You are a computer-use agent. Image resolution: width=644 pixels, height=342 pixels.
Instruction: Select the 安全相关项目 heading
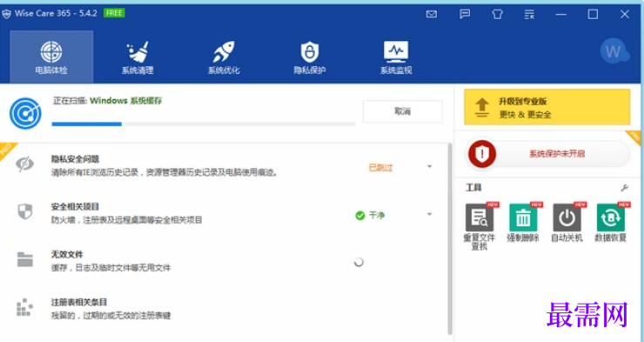point(75,207)
